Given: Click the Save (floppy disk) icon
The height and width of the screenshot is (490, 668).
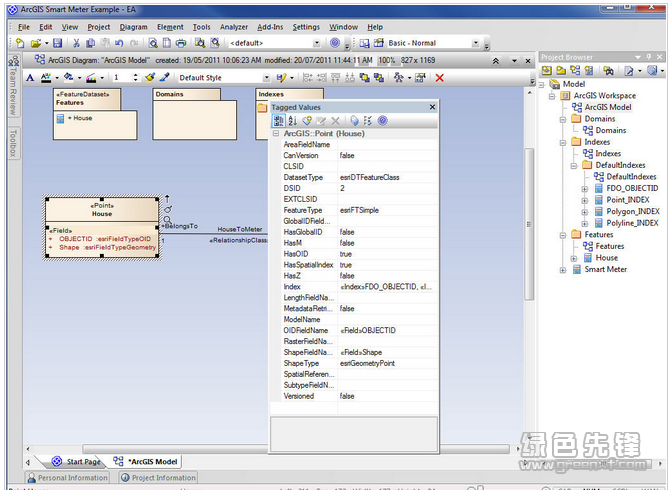Looking at the screenshot, I should [58, 43].
